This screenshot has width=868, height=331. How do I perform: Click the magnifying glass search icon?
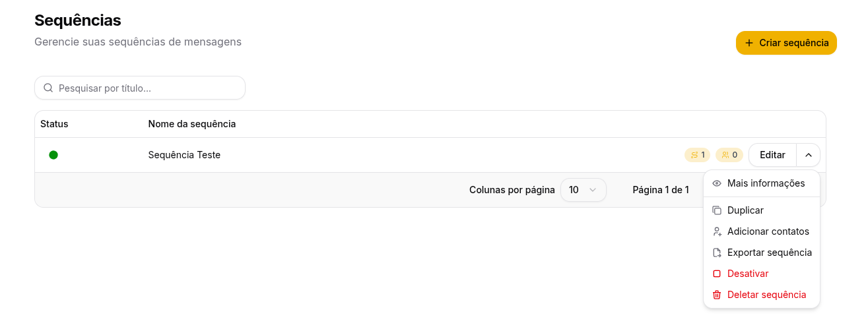coord(48,88)
